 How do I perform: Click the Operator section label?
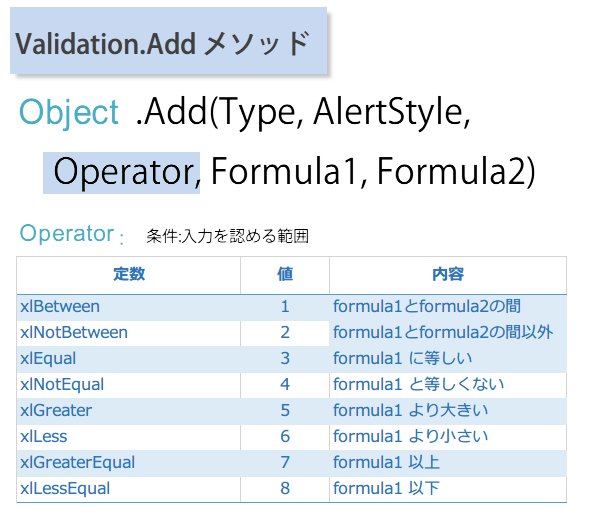tap(67, 234)
